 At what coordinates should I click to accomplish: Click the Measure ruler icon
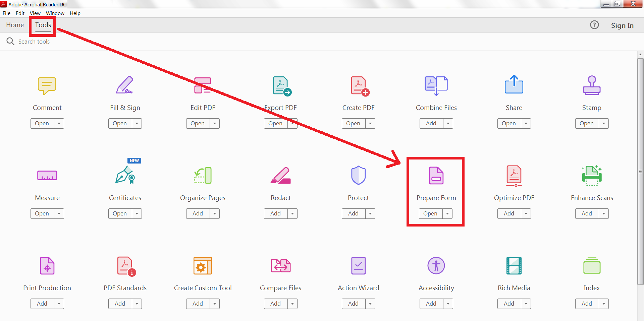click(47, 175)
